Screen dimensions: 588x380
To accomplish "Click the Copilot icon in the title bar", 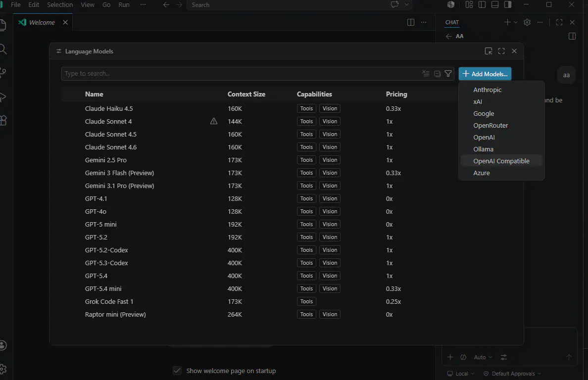I will point(451,4).
